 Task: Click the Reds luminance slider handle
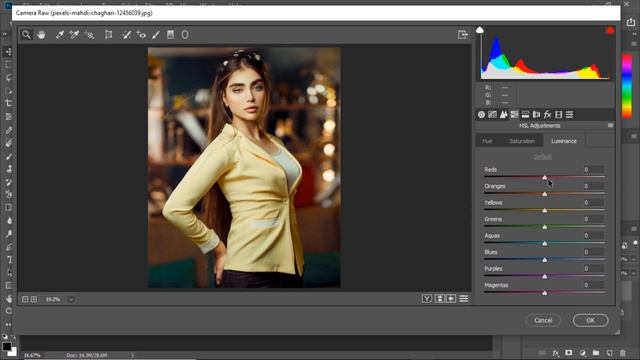(545, 178)
